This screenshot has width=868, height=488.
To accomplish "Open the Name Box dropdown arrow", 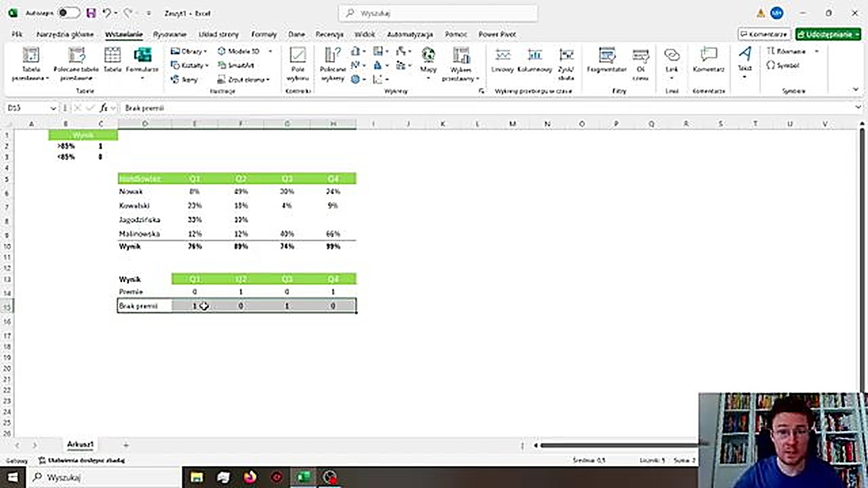I will (53, 108).
